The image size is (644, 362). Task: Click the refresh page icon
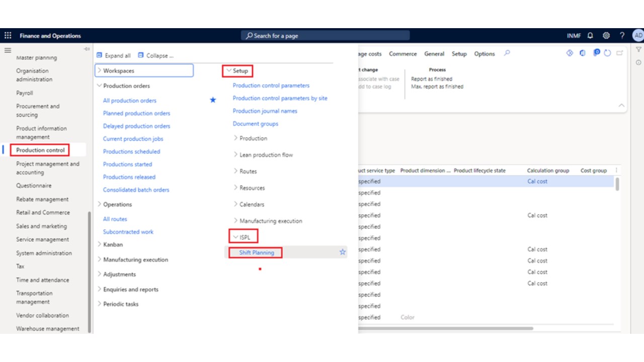point(607,53)
